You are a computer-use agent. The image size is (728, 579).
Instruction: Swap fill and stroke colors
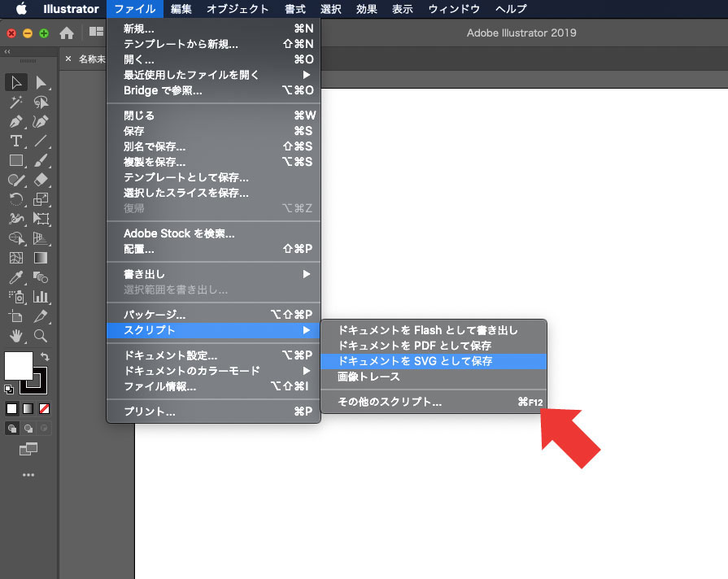(x=45, y=357)
